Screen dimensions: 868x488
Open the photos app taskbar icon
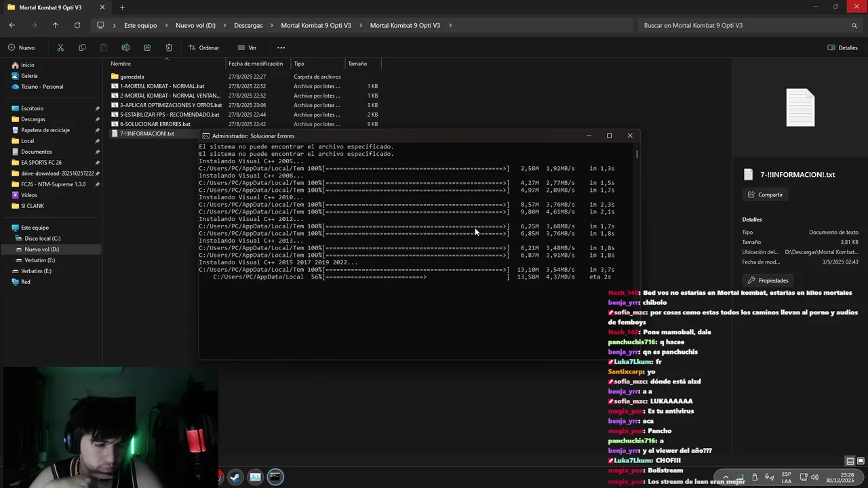tap(255, 477)
